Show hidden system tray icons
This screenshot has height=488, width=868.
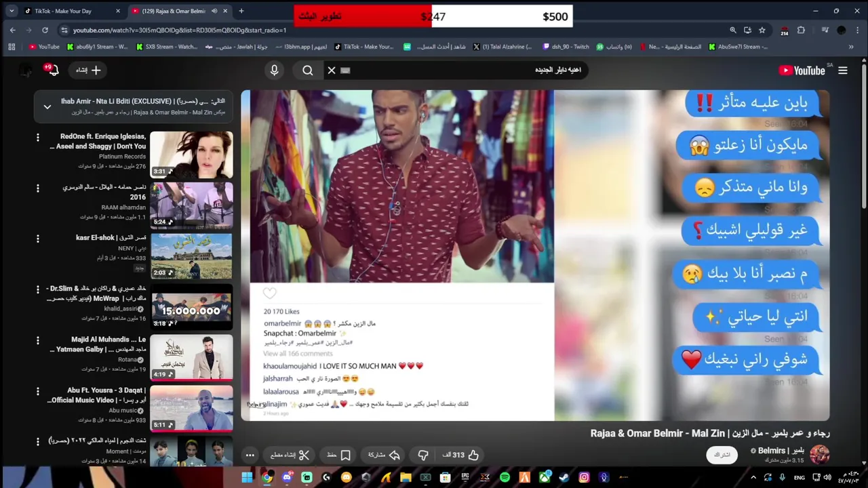(753, 477)
